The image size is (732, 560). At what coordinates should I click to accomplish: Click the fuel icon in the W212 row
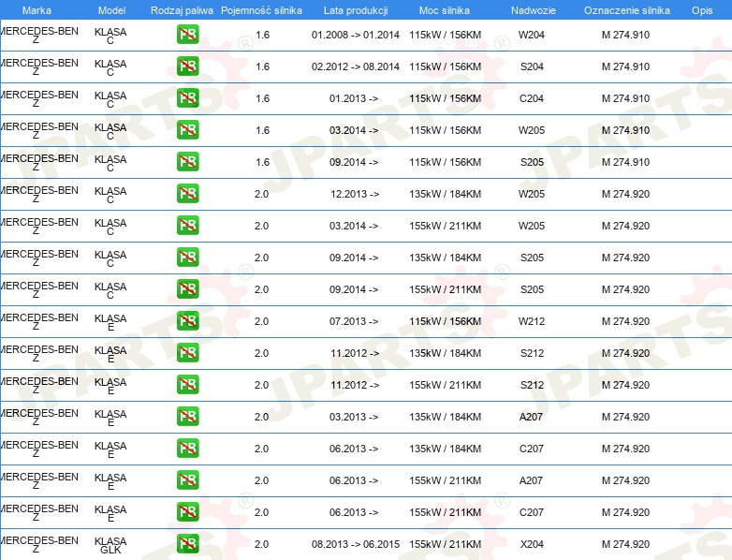pyautogui.click(x=187, y=321)
